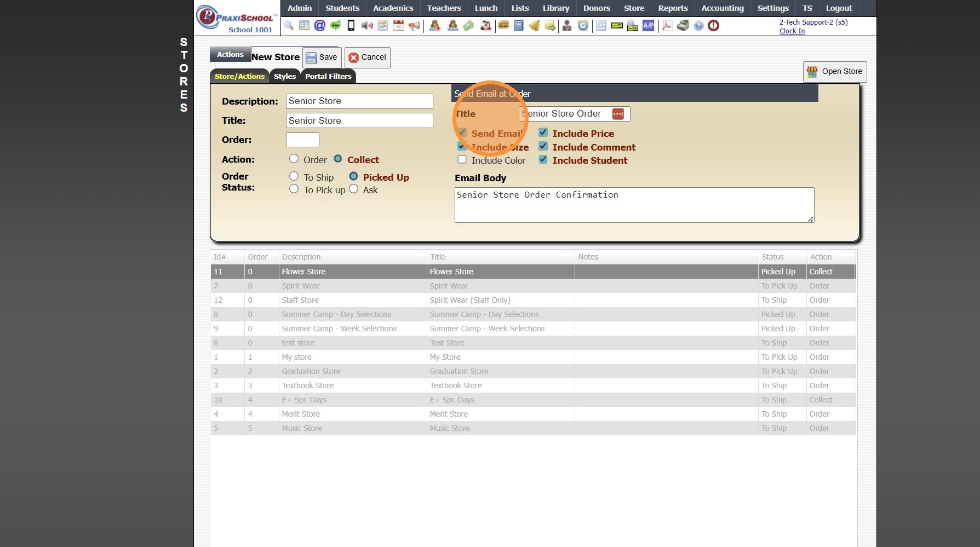Click the Clock In link

click(792, 31)
